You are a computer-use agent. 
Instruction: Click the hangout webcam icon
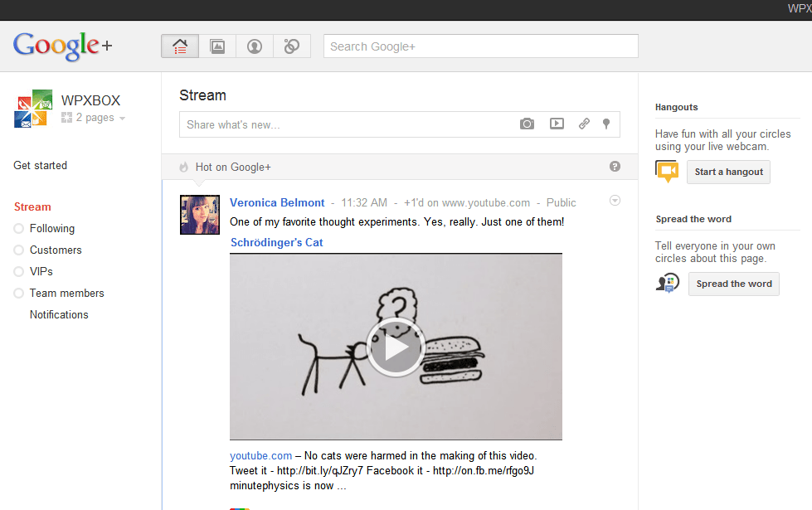tap(668, 172)
